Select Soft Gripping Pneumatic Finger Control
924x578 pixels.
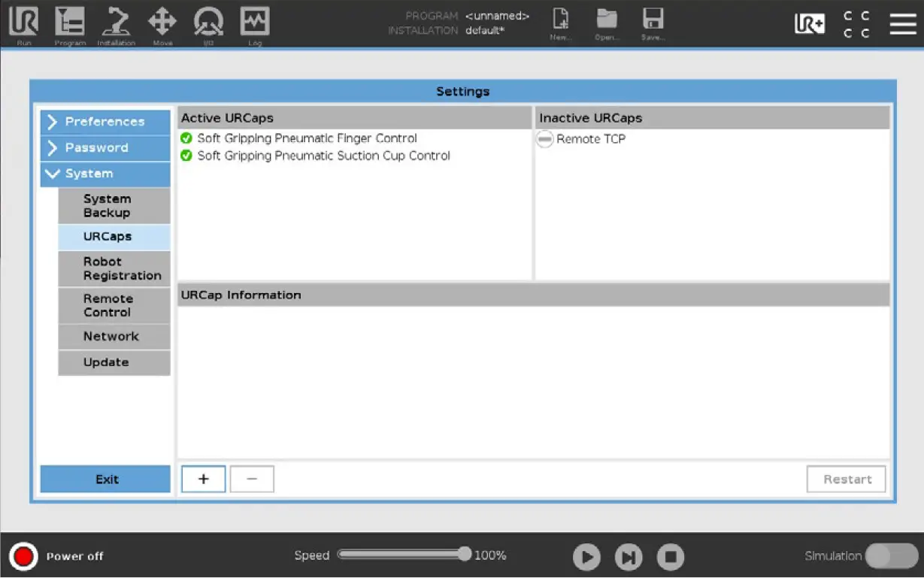click(307, 138)
